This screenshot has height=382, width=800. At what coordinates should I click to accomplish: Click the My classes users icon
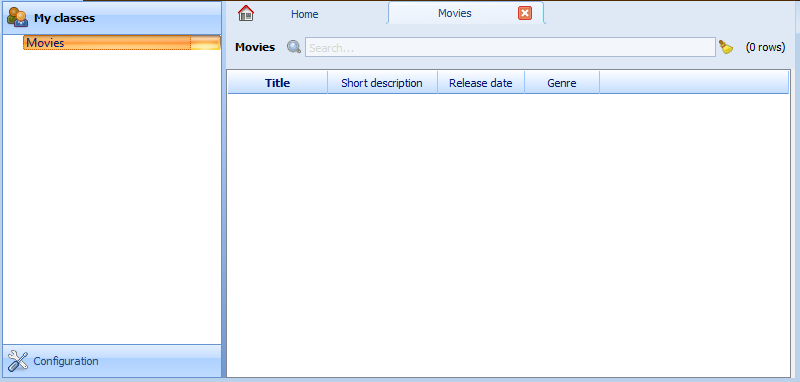(17, 17)
